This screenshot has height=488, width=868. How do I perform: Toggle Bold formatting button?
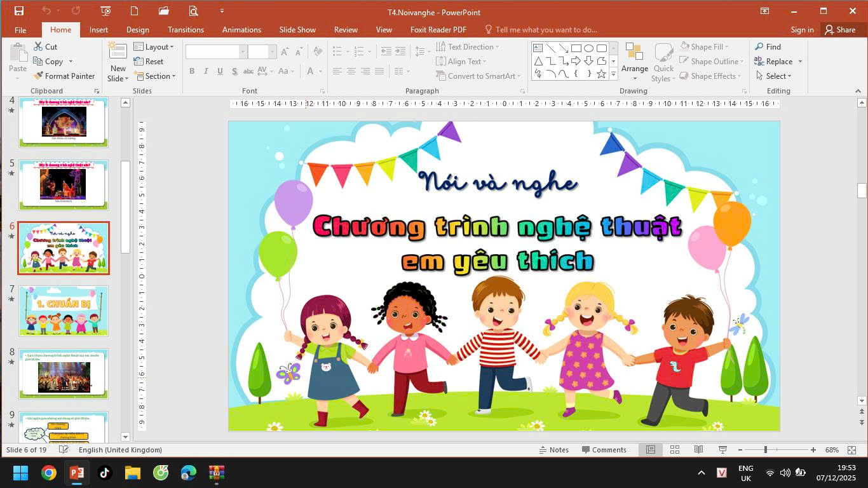click(192, 71)
